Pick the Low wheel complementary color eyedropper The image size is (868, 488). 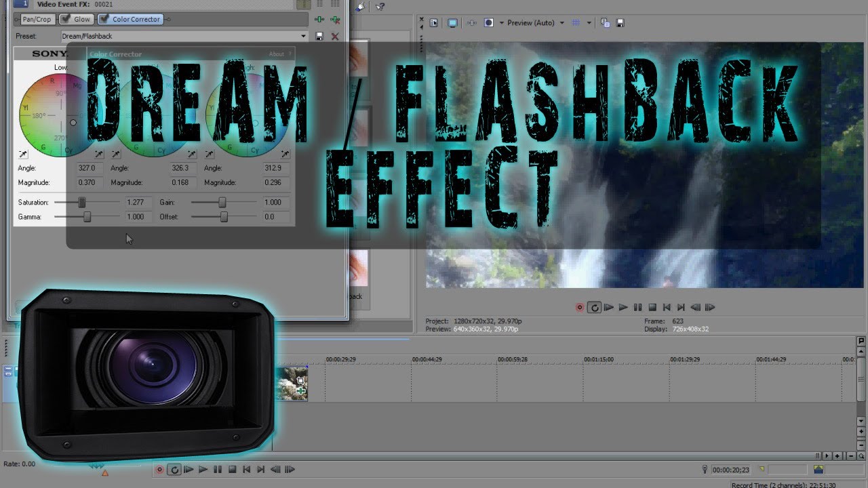23,155
